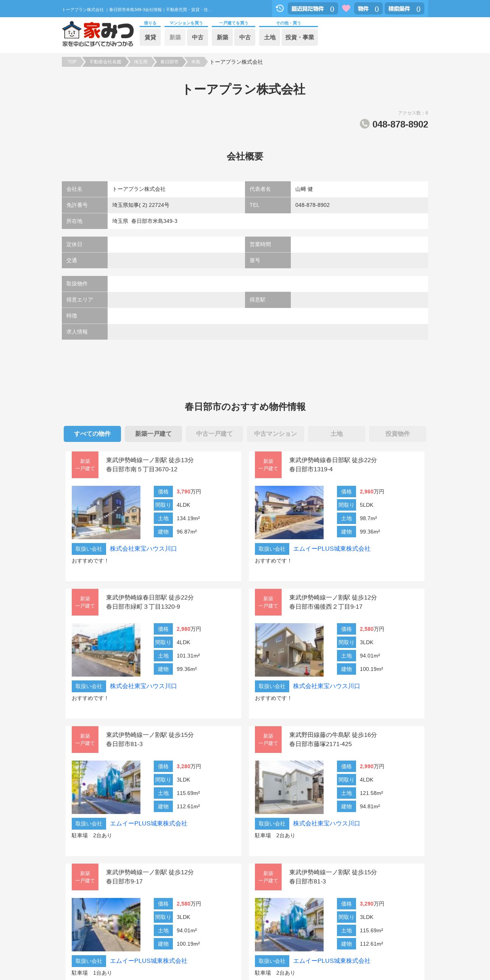Click the 新築一戸建て badge on 春日部市1319-4 listing
This screenshot has width=490, height=980.
[268, 465]
